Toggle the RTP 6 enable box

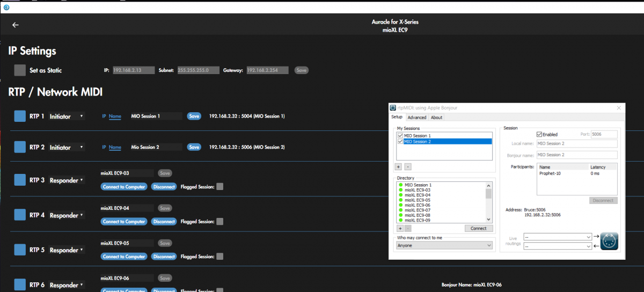click(x=20, y=284)
